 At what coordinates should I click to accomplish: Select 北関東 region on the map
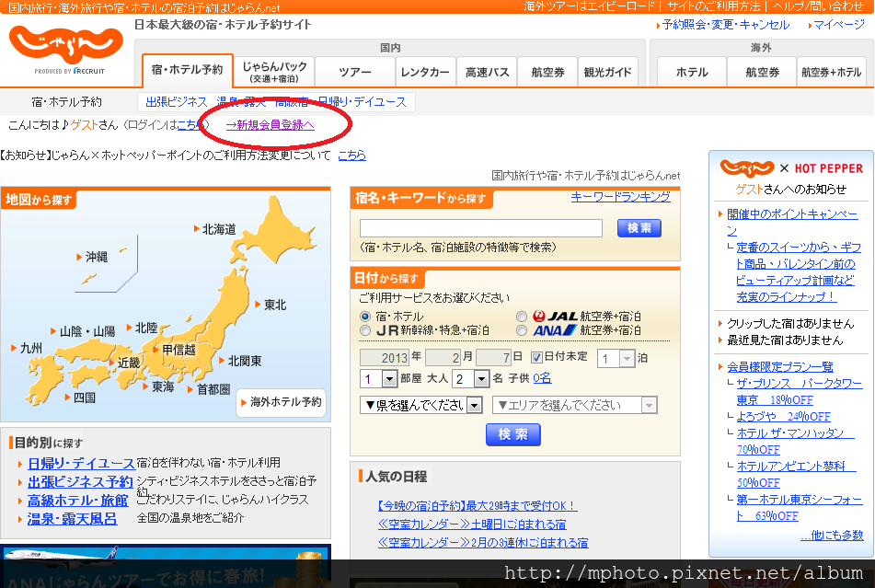coord(245,361)
